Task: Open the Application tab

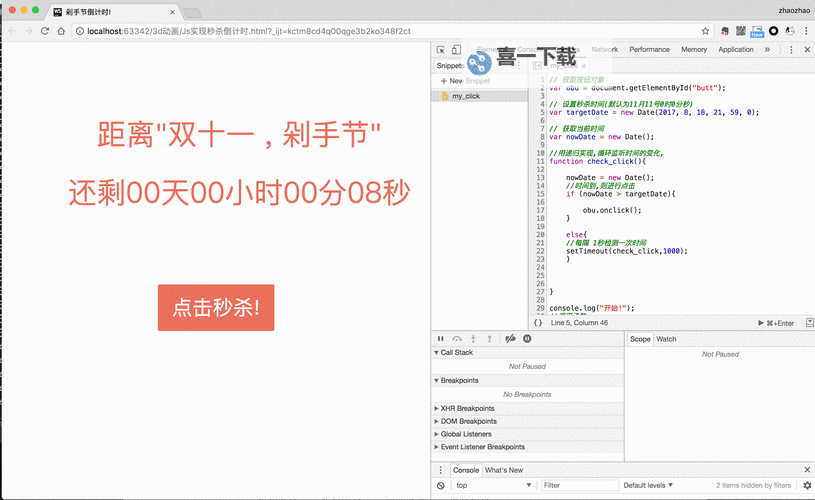Action: [735, 49]
